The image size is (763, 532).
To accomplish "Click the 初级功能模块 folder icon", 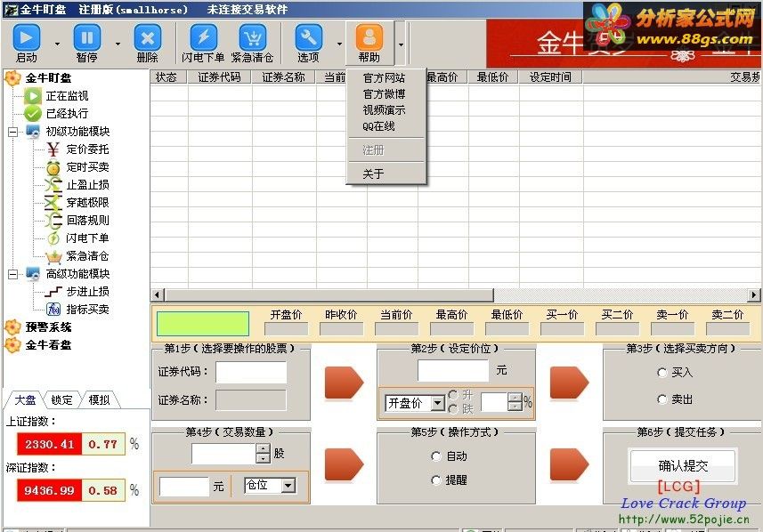I will (x=33, y=132).
